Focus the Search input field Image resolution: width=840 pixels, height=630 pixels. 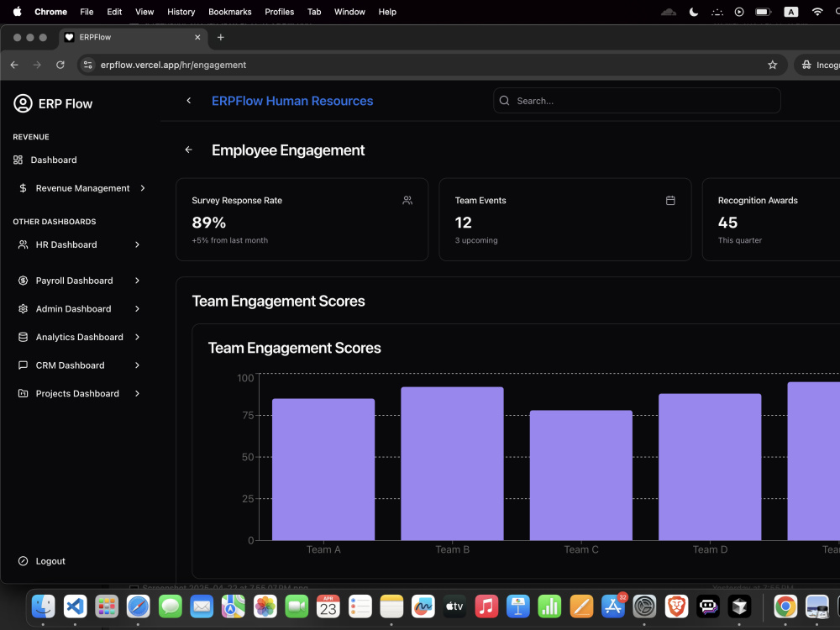(x=637, y=101)
